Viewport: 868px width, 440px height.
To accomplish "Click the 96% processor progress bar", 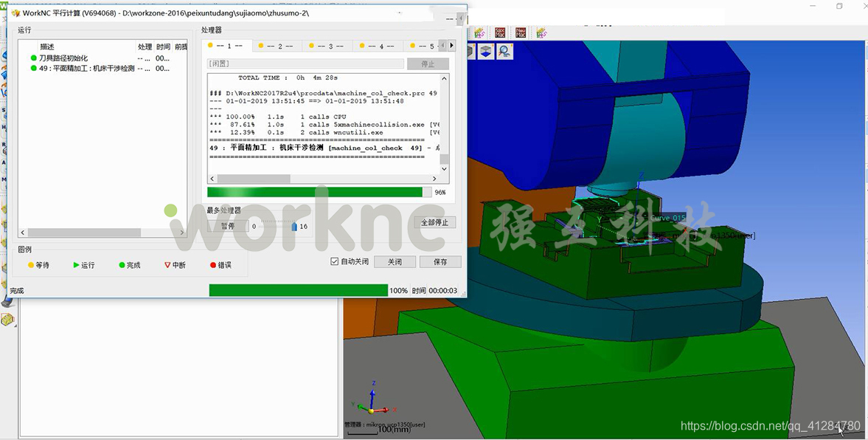I will coord(319,192).
